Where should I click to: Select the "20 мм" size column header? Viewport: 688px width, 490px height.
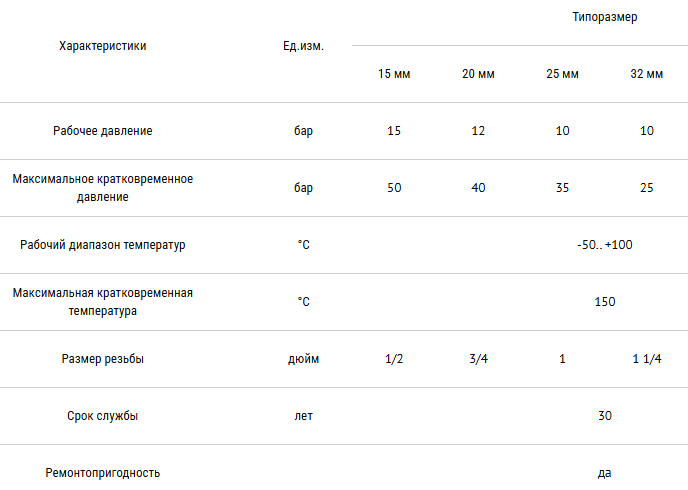click(x=478, y=75)
